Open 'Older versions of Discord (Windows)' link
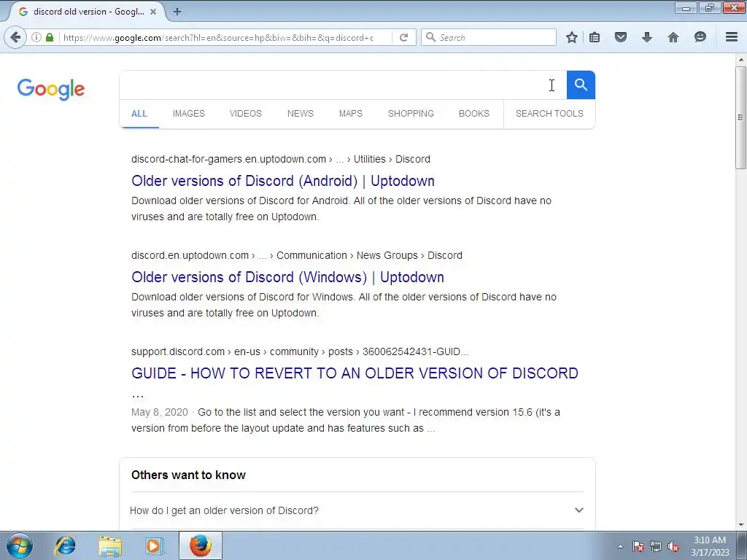This screenshot has width=747, height=560. tap(287, 277)
